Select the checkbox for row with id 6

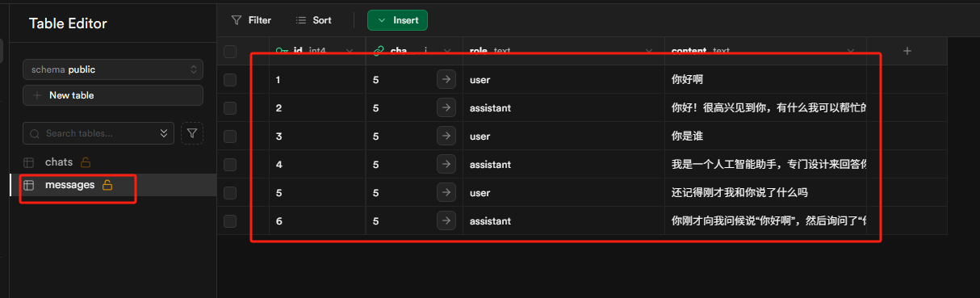point(230,221)
